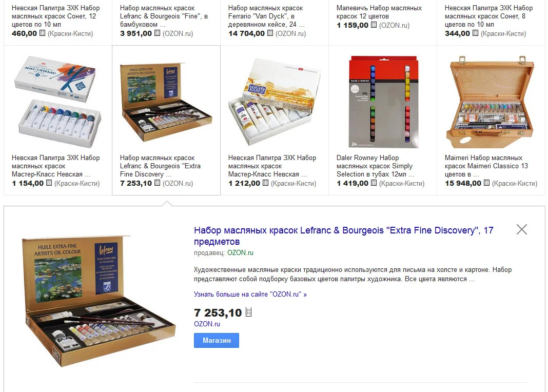The image size is (548, 392).
Task: Open the Сонет 8 цветов listing priced 344,00
Action: click(x=488, y=16)
